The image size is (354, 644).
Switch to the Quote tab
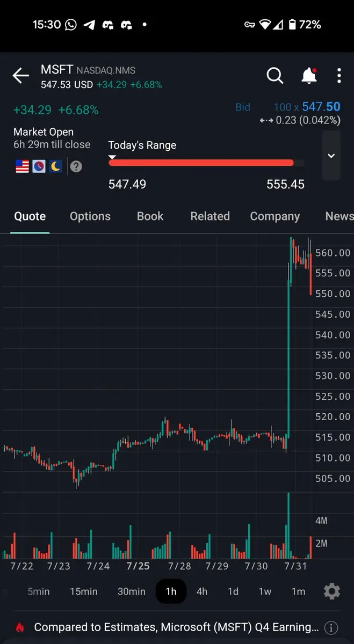(30, 216)
